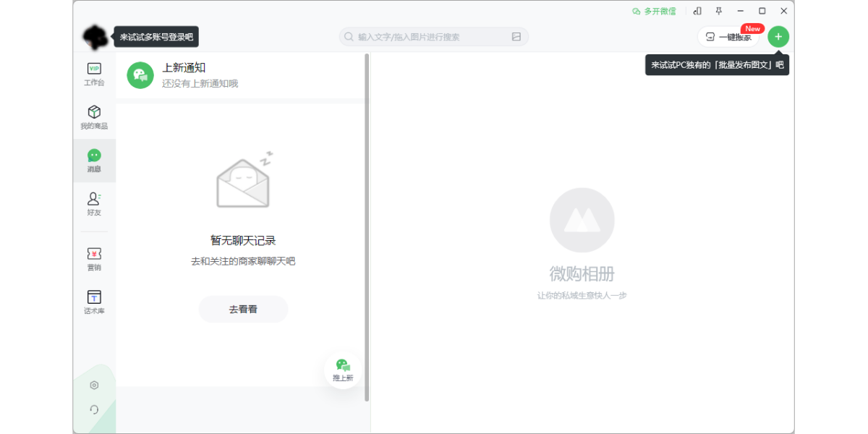The image size is (868, 434).
Task: Open settings via the hexagon gear icon
Action: (94, 386)
